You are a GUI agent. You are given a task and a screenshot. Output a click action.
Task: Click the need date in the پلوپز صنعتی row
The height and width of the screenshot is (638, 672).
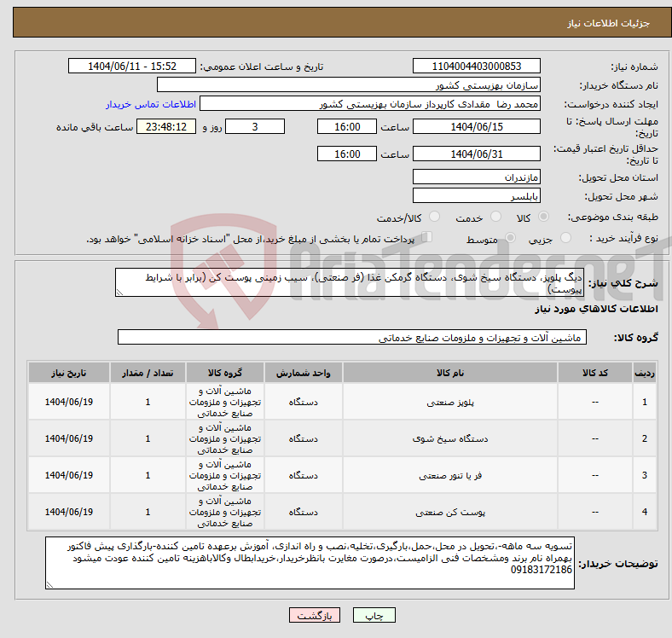pyautogui.click(x=69, y=403)
